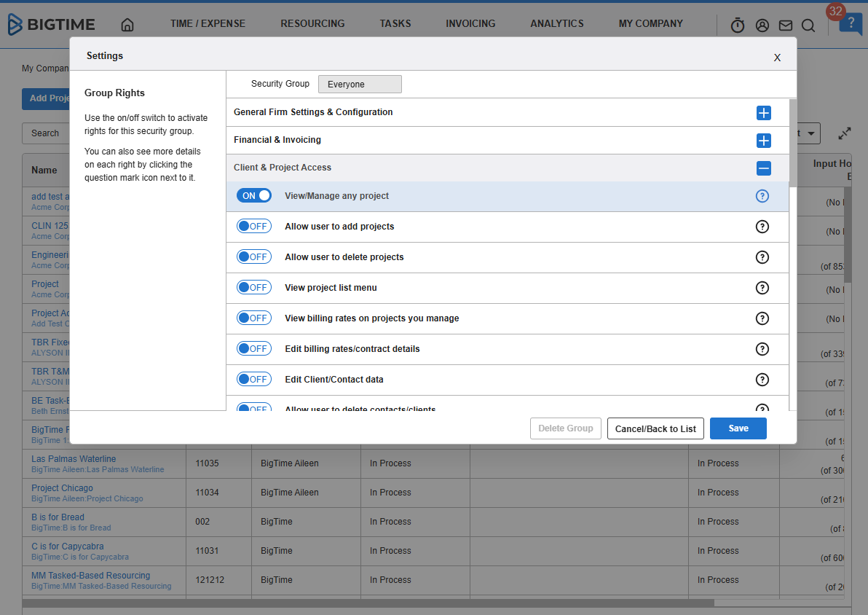The height and width of the screenshot is (615, 868).
Task: Click the expand fullscreen arrows icon
Action: (x=844, y=133)
